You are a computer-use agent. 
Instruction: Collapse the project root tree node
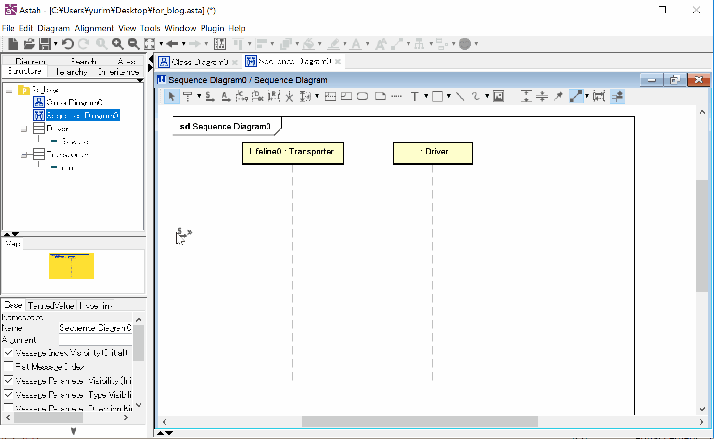coord(9,90)
